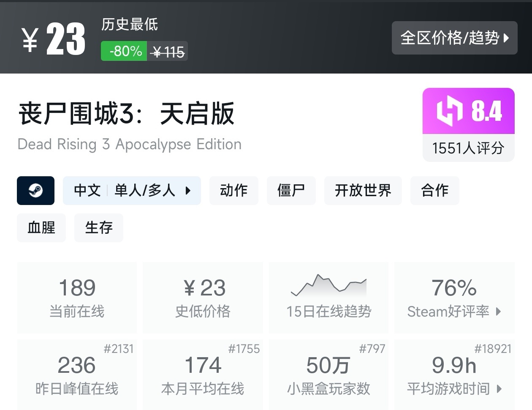
Task: Open the 8.4 Heybox score badge
Action: (x=469, y=111)
